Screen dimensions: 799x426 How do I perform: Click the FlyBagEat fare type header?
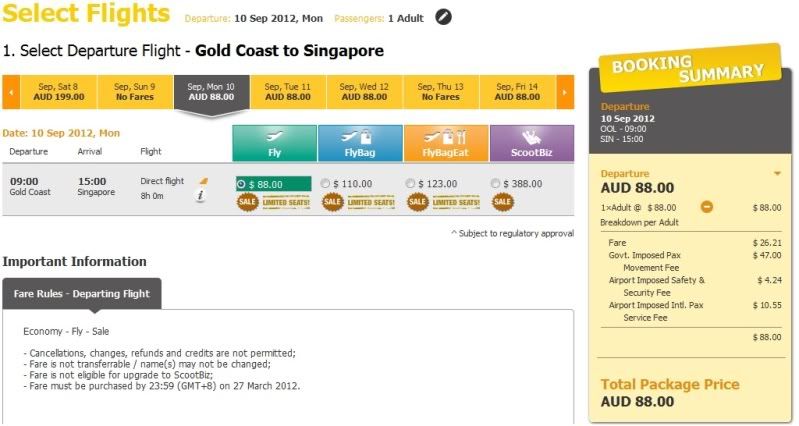(x=445, y=143)
